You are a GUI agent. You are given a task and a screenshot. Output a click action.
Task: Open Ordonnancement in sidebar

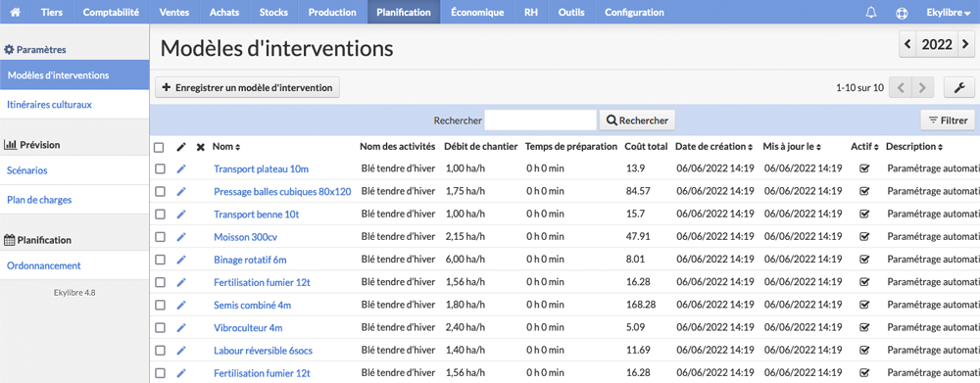tap(74, 265)
